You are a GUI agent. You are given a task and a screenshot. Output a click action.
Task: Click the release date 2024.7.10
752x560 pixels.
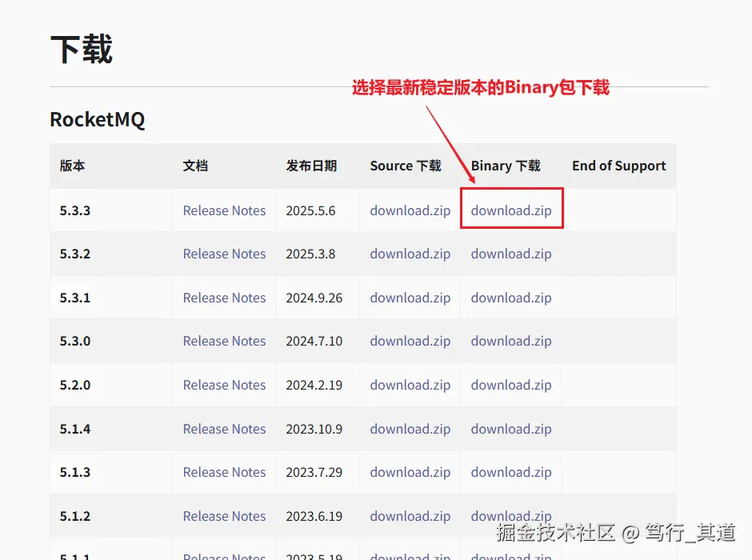[x=314, y=341]
